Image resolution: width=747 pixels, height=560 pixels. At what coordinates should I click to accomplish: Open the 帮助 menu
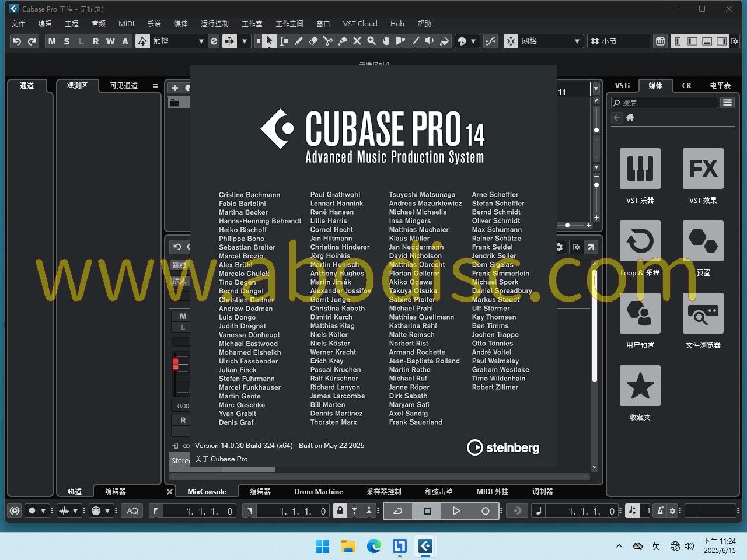point(424,24)
